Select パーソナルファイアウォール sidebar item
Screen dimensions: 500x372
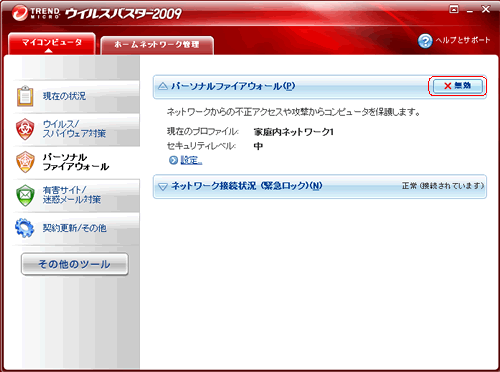tap(76, 162)
